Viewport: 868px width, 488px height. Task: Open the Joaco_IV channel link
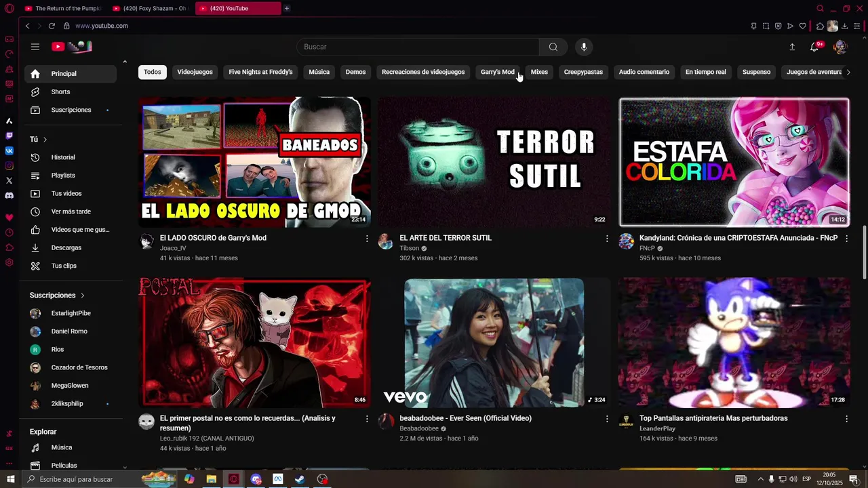[x=172, y=248]
